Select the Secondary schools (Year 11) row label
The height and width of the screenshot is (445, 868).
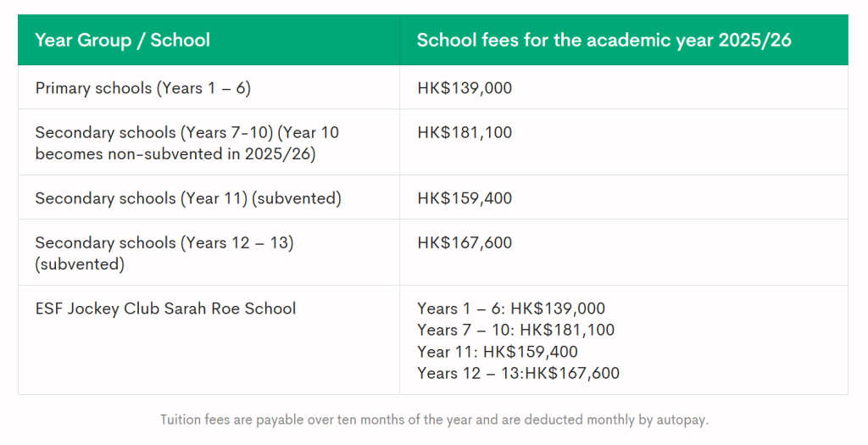point(188,198)
